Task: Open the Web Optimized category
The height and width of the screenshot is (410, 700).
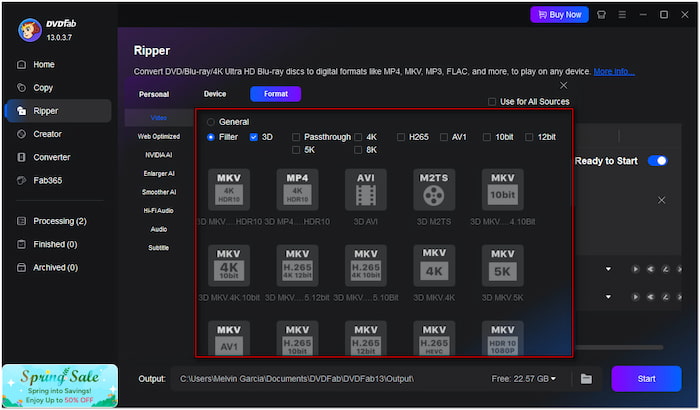Action: pyautogui.click(x=159, y=136)
